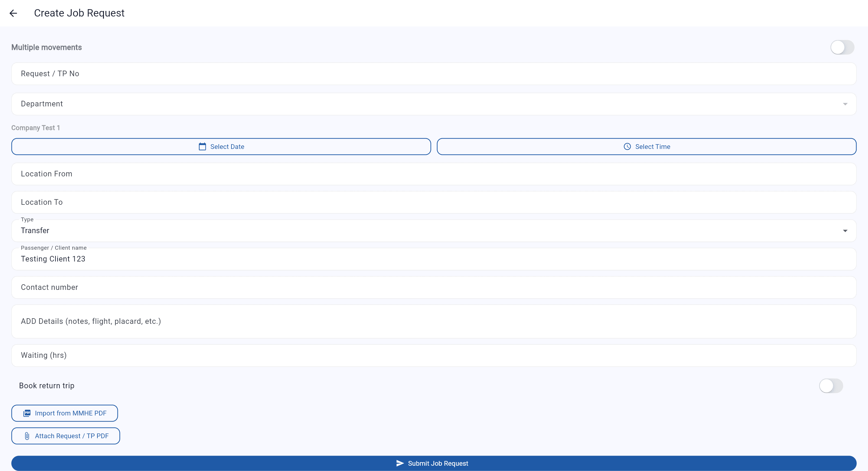Click the calendar icon to pick a date
Screen dimensions: 868x471
[x=202, y=146]
